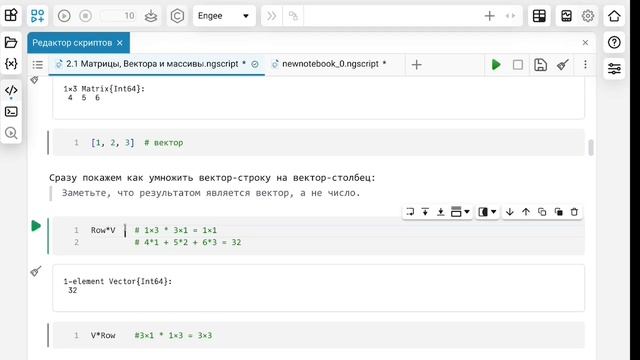
Task: Click the arrow-below-top-bar icon in cell toolbar
Action: (425, 212)
